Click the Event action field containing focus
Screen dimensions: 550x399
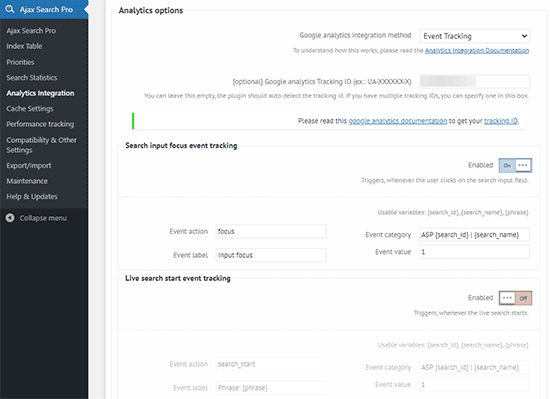pos(271,231)
